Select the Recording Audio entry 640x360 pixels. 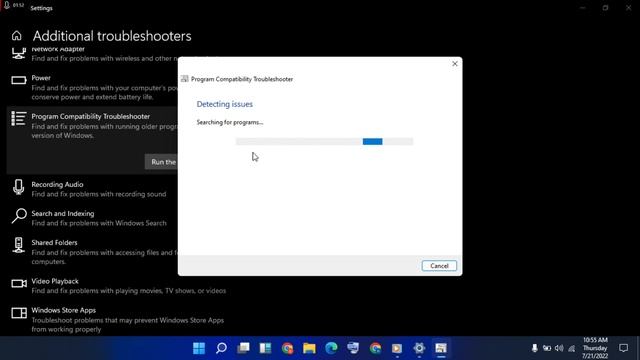pyautogui.click(x=92, y=189)
